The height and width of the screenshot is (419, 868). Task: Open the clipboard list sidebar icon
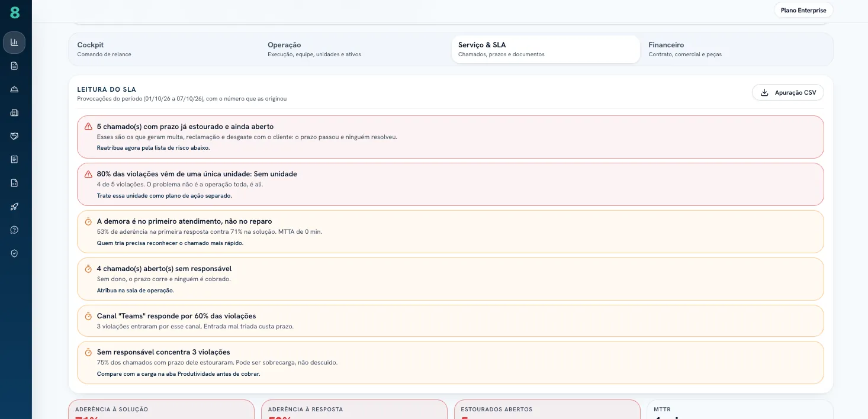14,159
